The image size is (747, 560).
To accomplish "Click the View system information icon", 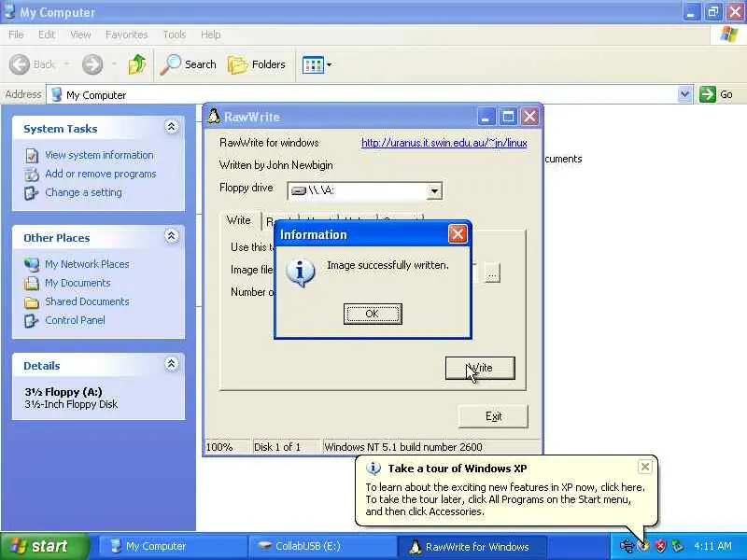I will point(32,156).
